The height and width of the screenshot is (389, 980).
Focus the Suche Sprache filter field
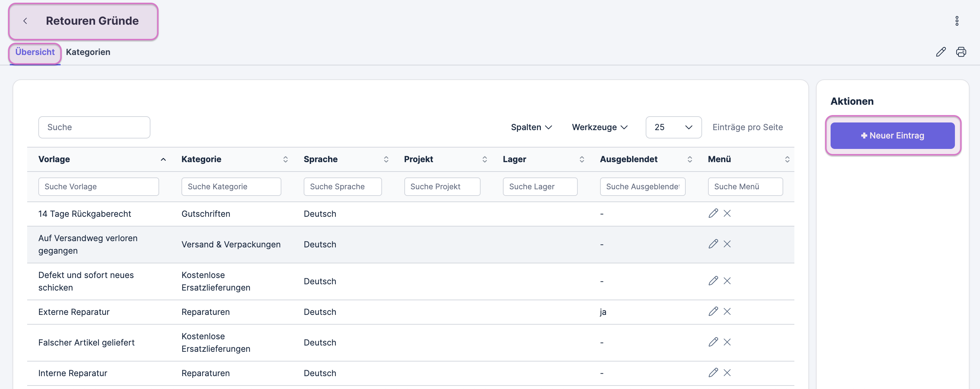point(342,187)
